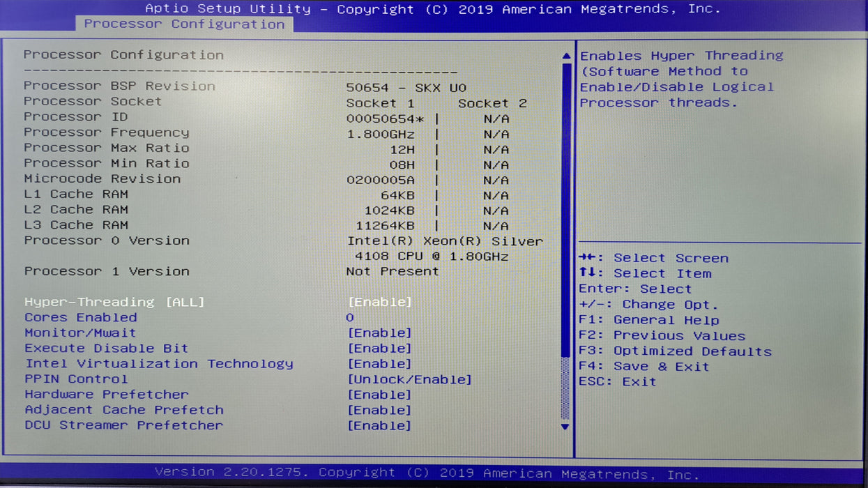
Task: Click the 50654 - SKX U0 value
Action: (x=406, y=88)
